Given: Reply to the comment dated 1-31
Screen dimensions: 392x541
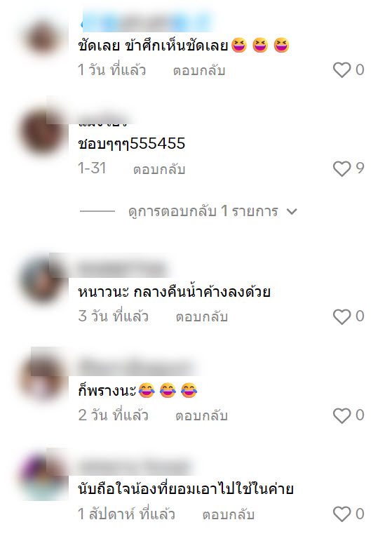Looking at the screenshot, I should pos(159,169).
